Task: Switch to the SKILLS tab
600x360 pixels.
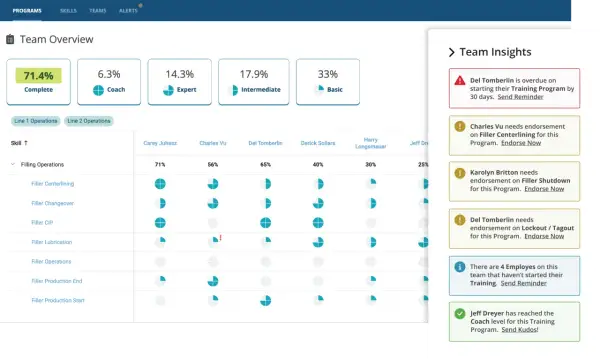Action: tap(68, 11)
